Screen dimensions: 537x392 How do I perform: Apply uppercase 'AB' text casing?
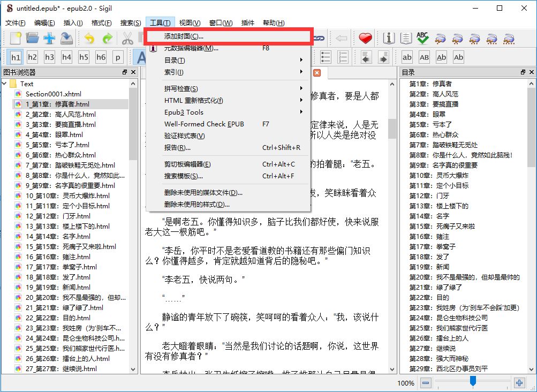424,57
